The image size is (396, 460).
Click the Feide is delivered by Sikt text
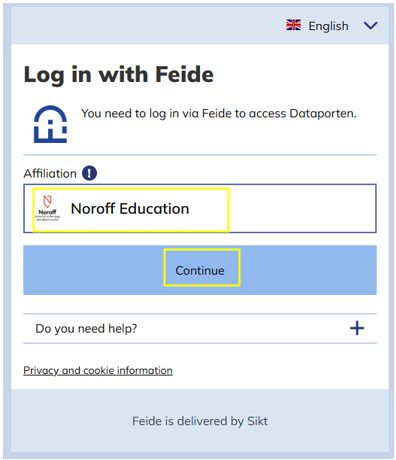200,421
